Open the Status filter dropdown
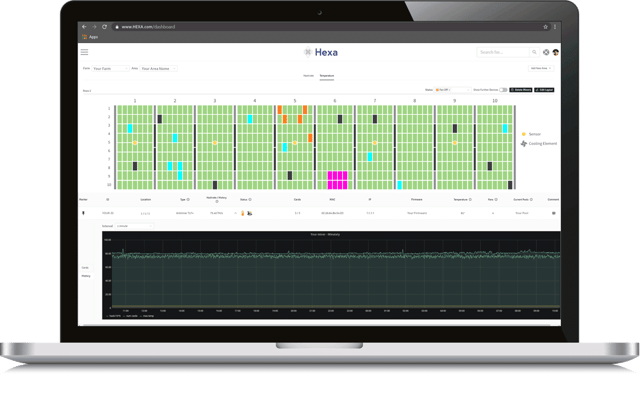Image resolution: width=640 pixels, height=413 pixels. pyautogui.click(x=452, y=90)
